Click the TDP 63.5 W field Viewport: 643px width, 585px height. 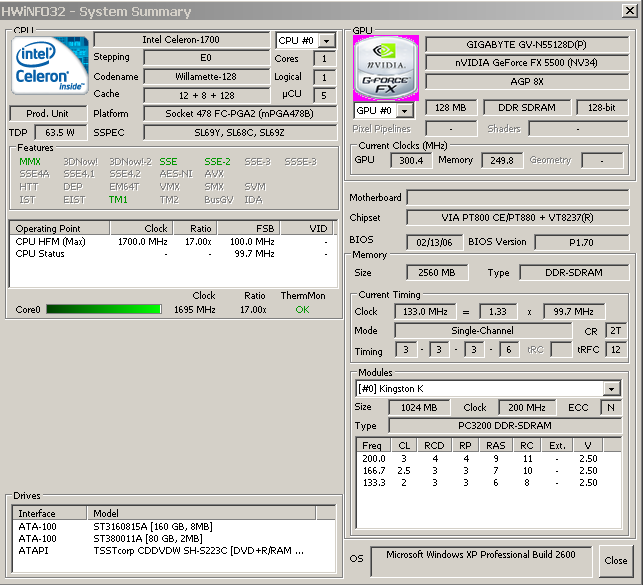pos(60,133)
